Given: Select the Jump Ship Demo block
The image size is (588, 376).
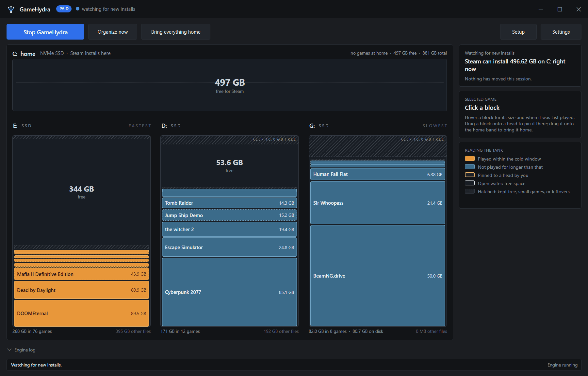Looking at the screenshot, I should pos(229,215).
